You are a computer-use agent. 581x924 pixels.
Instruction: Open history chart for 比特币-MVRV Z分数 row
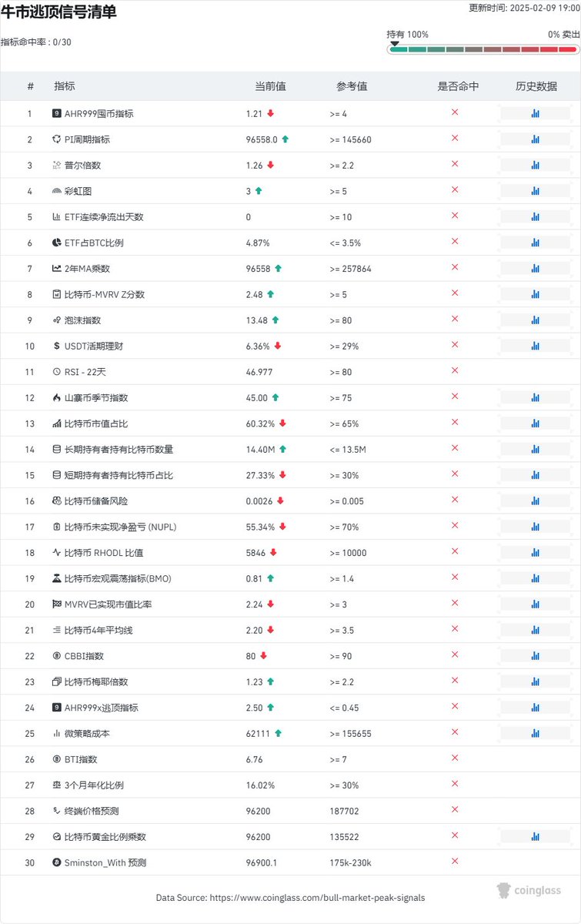(x=535, y=294)
